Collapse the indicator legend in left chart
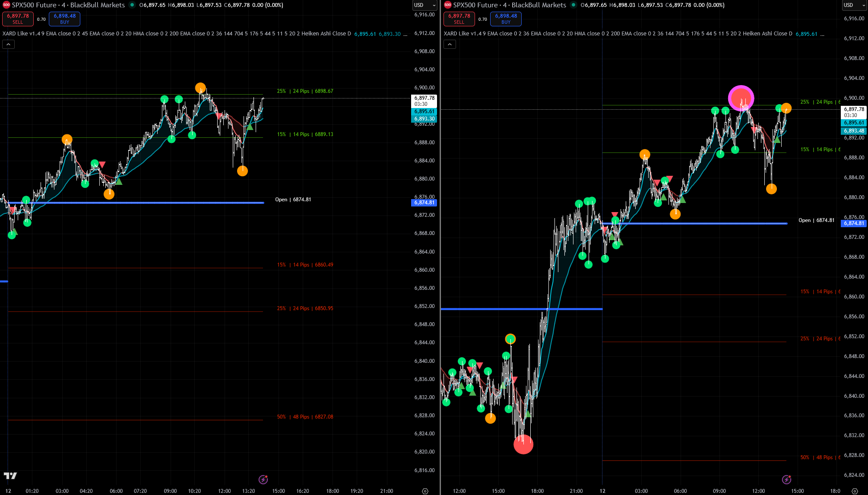Image resolution: width=868 pixels, height=495 pixels. [x=8, y=44]
